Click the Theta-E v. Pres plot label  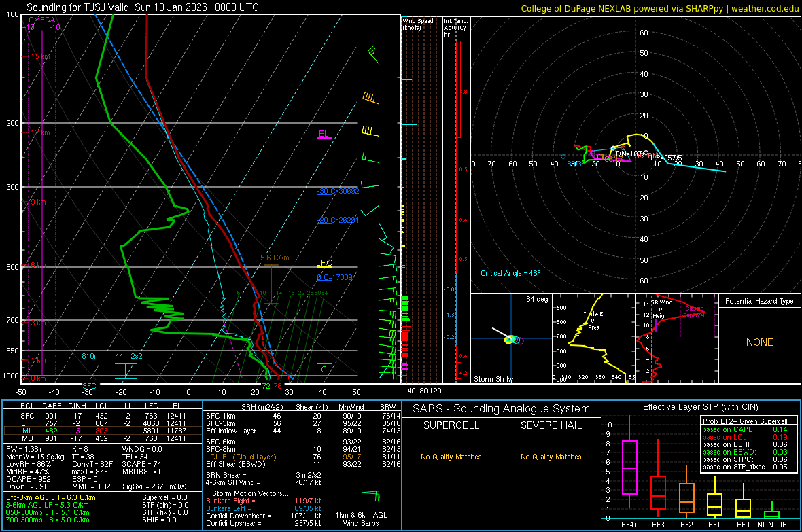click(x=593, y=320)
